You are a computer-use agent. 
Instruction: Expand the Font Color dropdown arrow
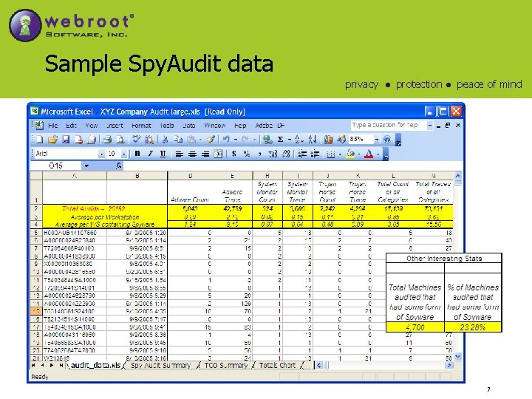pyautogui.click(x=378, y=154)
